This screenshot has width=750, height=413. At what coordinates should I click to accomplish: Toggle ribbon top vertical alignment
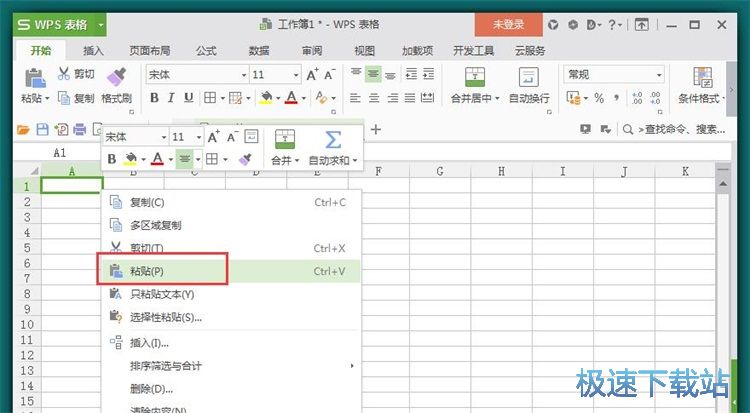(x=356, y=74)
